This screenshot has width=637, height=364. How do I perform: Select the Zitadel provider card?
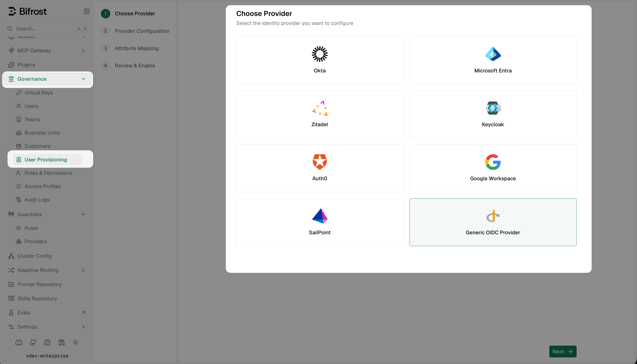(320, 114)
